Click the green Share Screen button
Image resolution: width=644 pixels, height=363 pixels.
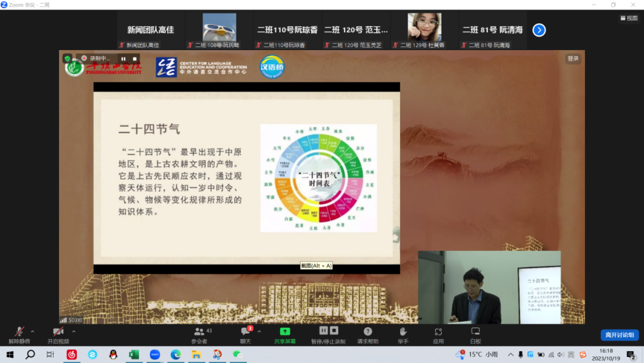click(284, 334)
